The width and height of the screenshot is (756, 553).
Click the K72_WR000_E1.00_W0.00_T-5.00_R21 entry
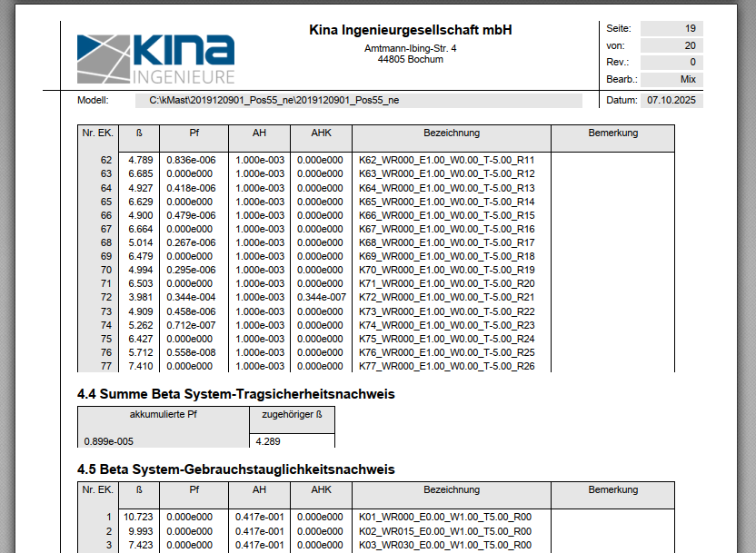tap(446, 297)
